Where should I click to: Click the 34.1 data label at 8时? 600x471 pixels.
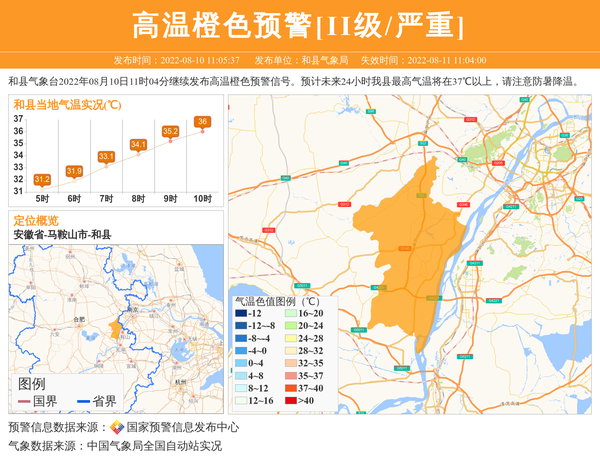[x=138, y=145]
